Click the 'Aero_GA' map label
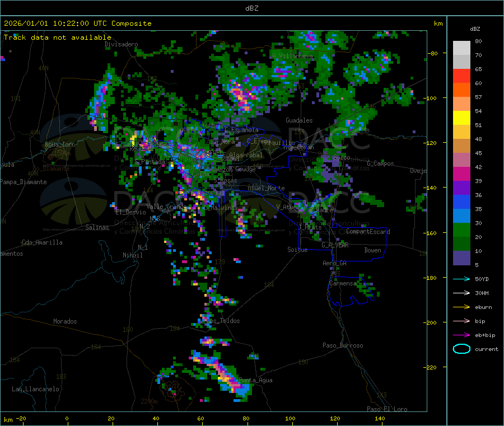The height and width of the screenshot is (426, 504). [335, 263]
